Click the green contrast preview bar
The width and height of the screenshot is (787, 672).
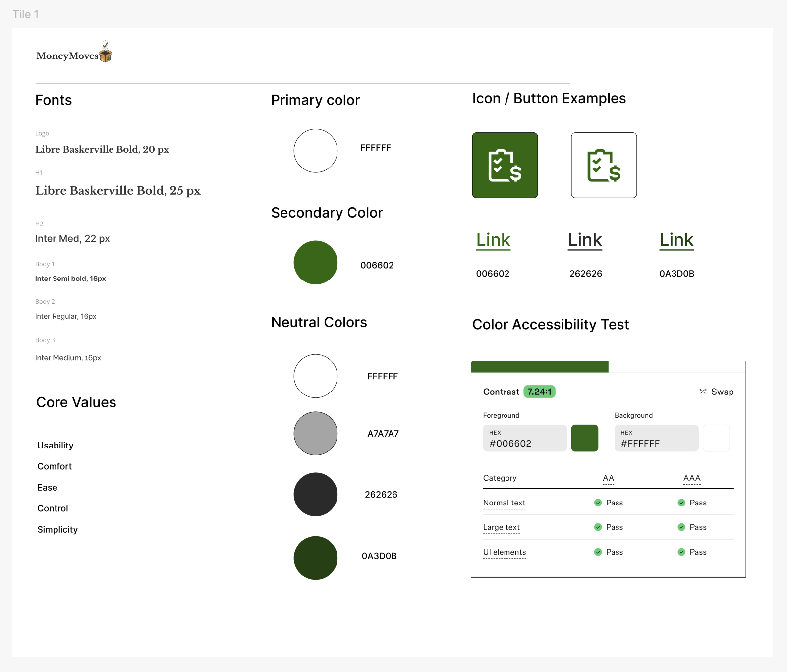click(x=540, y=367)
